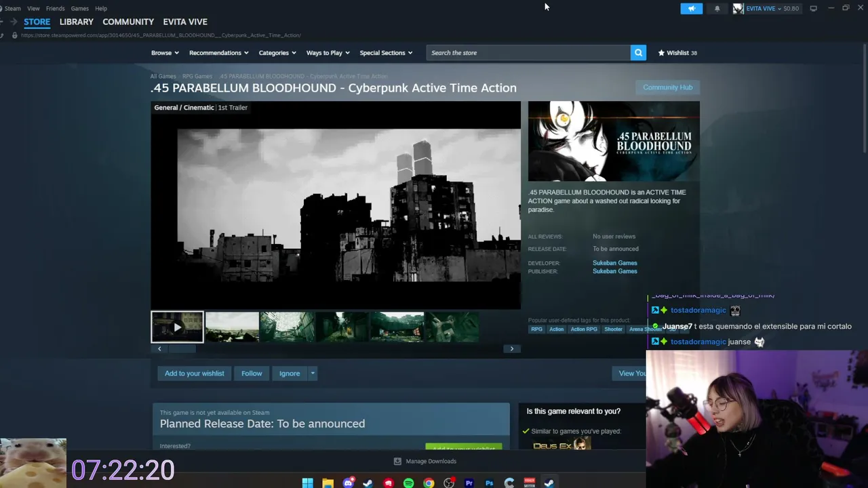
Task: Click the main trailer video player
Action: (x=336, y=205)
